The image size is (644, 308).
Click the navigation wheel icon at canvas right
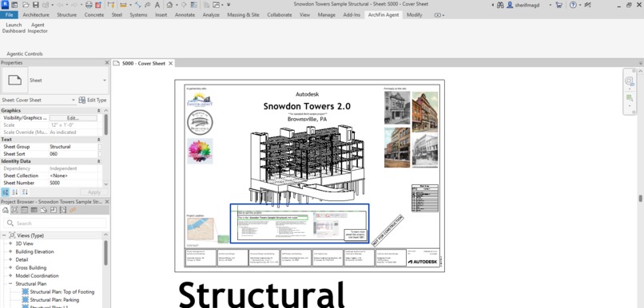pos(629,81)
